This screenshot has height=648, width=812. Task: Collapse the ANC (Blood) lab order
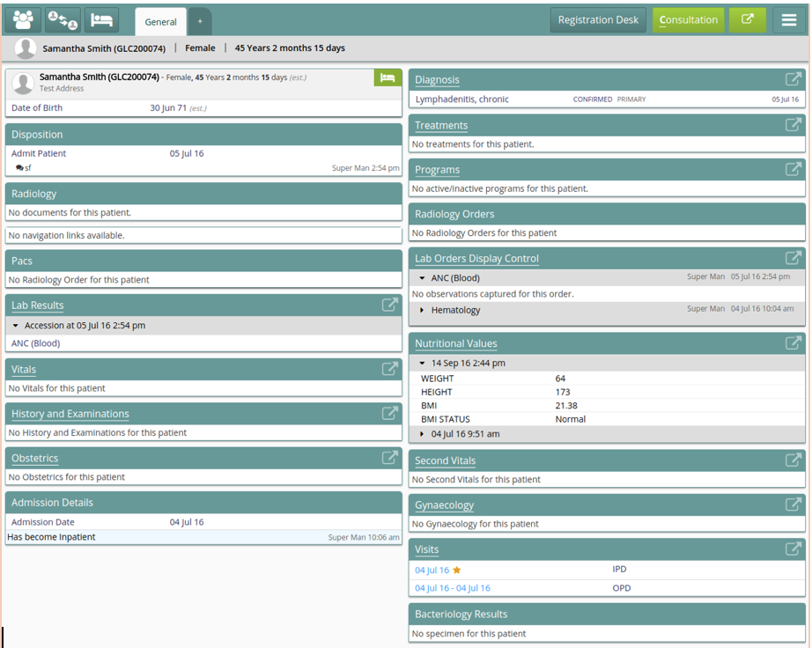[x=423, y=278]
